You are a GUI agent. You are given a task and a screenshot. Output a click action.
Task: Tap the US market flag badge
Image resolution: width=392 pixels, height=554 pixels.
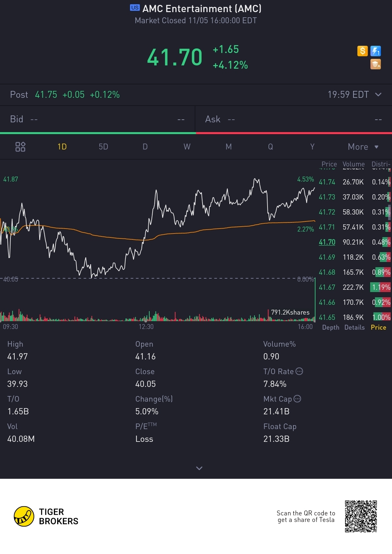[135, 8]
